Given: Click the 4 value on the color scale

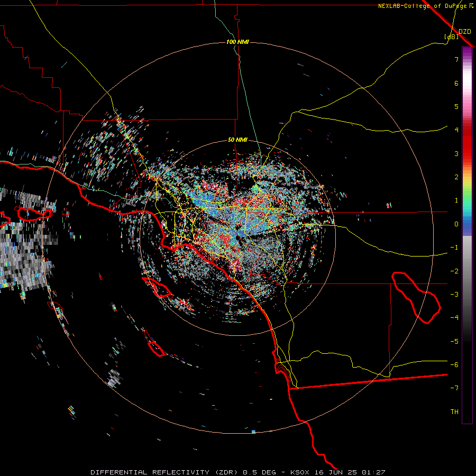Looking at the screenshot, I should pyautogui.click(x=456, y=130).
